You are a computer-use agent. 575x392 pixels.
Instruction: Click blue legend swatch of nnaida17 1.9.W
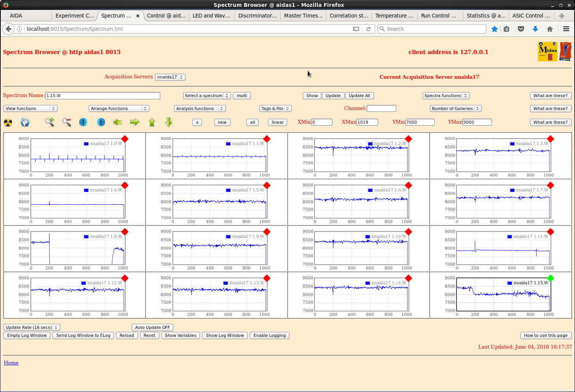[228, 236]
